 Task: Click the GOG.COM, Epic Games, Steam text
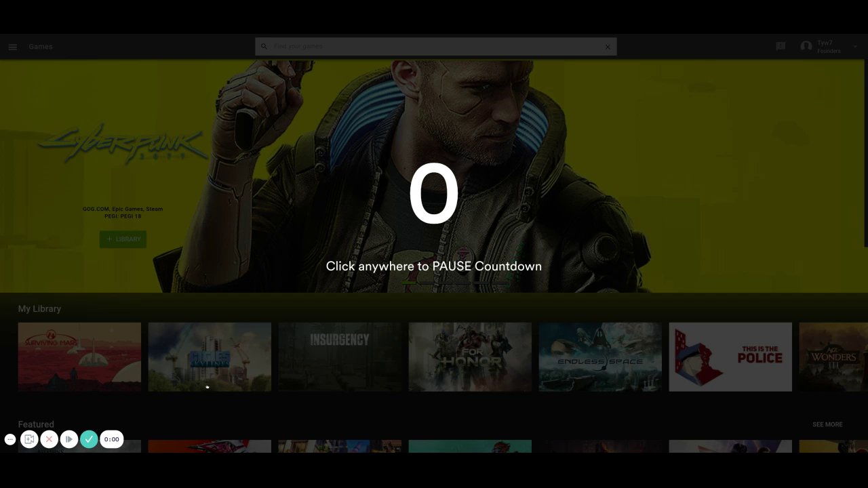(x=123, y=209)
